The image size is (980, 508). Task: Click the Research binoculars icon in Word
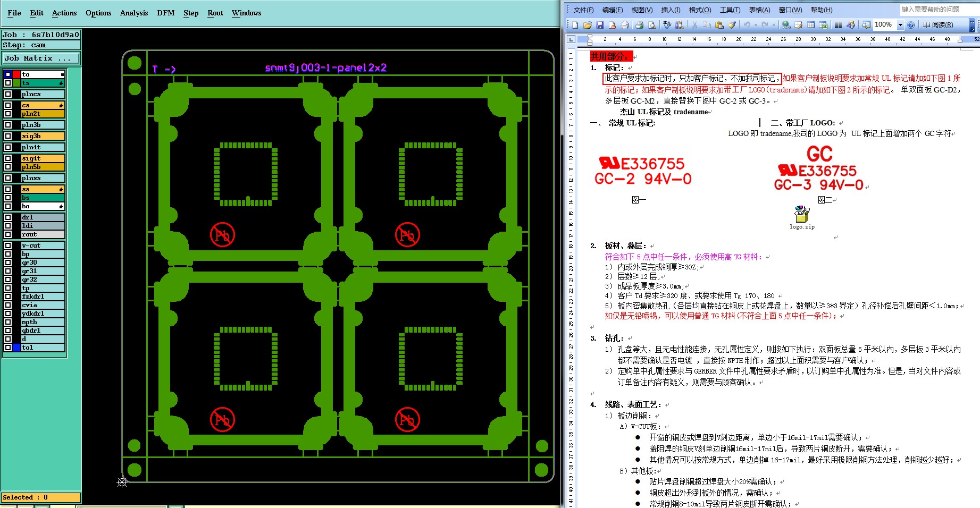pos(680,25)
